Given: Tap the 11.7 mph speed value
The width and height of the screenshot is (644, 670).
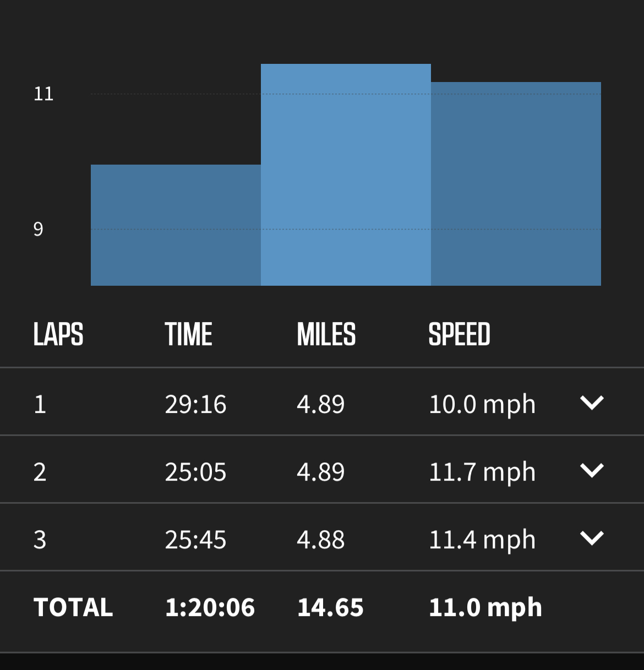Looking at the screenshot, I should 482,472.
